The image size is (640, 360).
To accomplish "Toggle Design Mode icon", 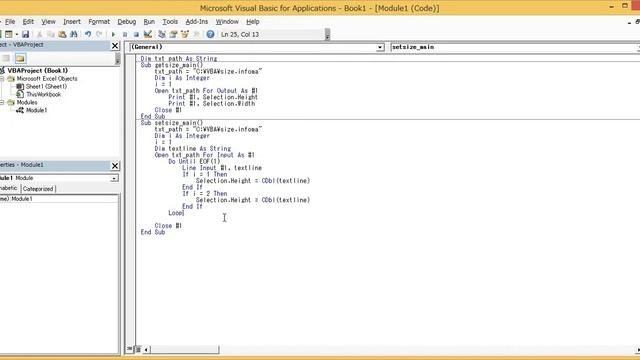I will click(x=148, y=34).
